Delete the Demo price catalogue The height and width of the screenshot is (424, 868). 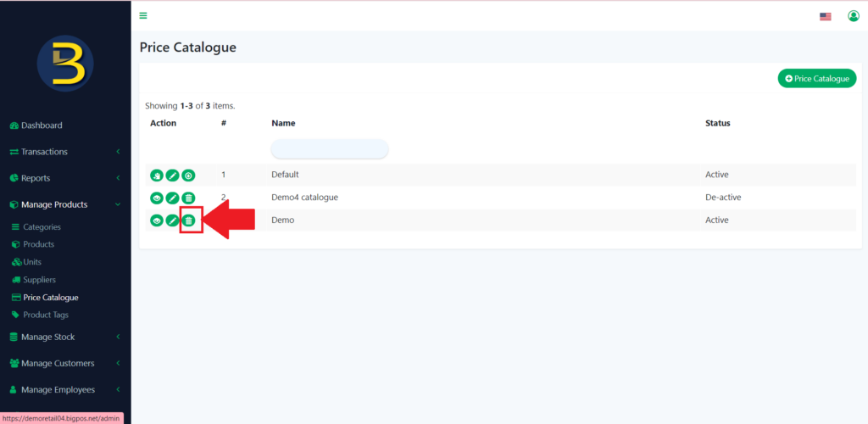coord(189,220)
